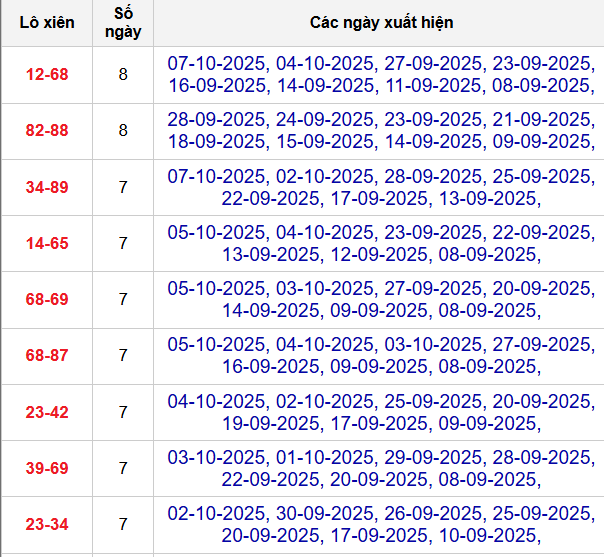Screen dimensions: 604x557
Task: Open the 68-87 lô xiên pair
Action: pyautogui.click(x=46, y=355)
